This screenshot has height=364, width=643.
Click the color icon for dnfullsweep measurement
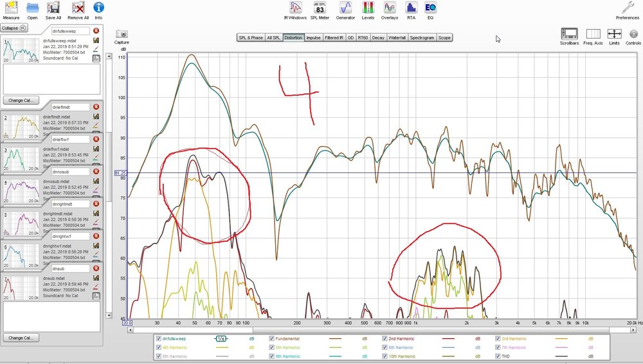click(x=96, y=50)
